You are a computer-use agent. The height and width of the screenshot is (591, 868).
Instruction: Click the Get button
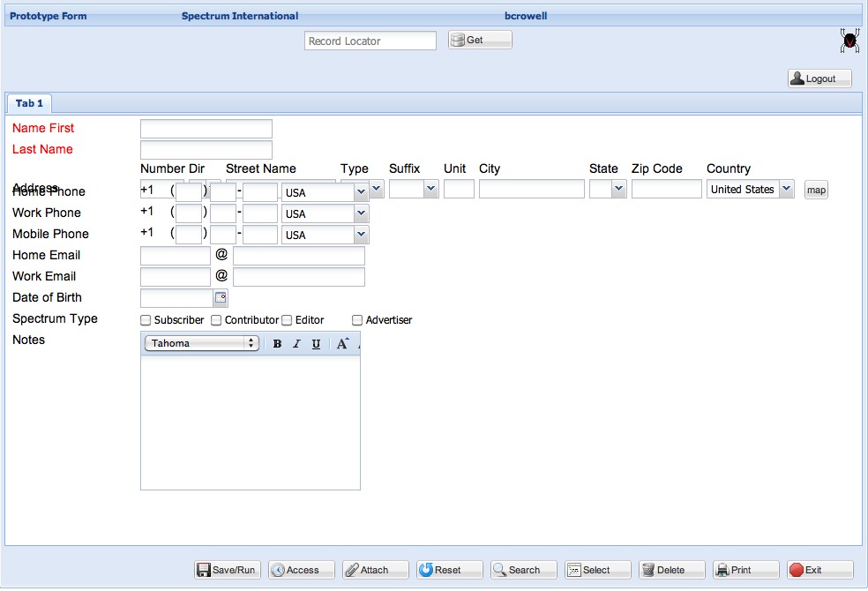point(480,40)
